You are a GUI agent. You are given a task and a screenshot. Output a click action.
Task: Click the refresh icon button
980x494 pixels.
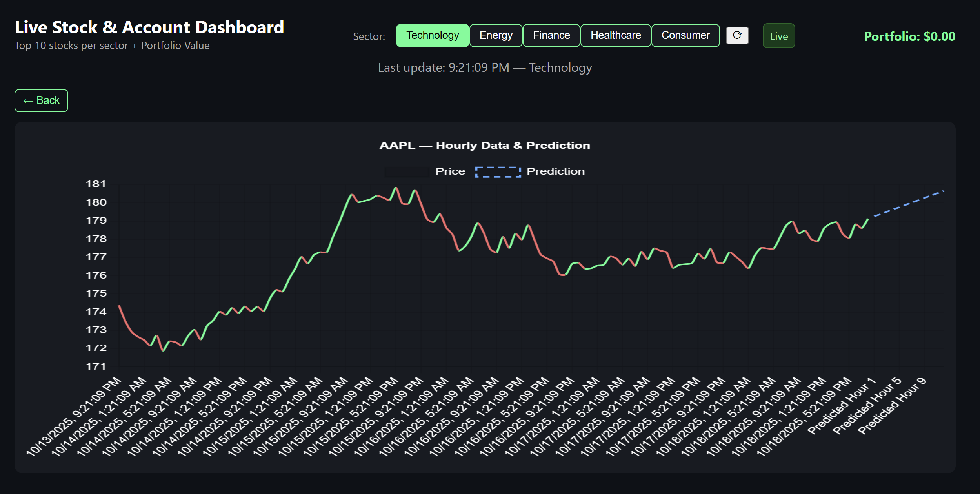click(737, 36)
